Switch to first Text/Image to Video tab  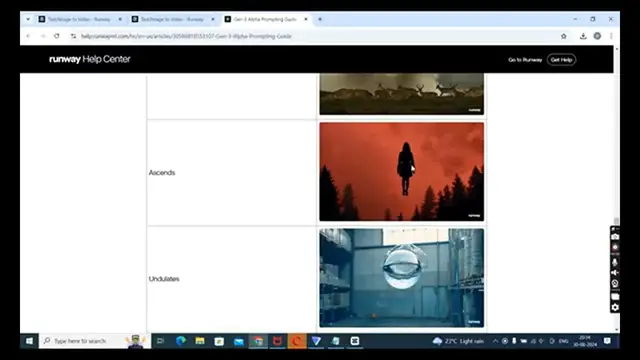pyautogui.click(x=80, y=19)
